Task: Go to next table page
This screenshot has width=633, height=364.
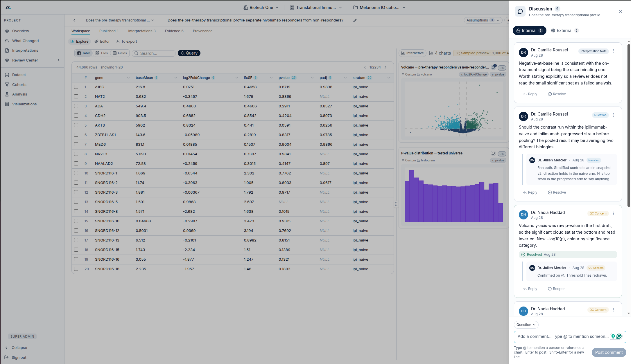Action: 386,67
